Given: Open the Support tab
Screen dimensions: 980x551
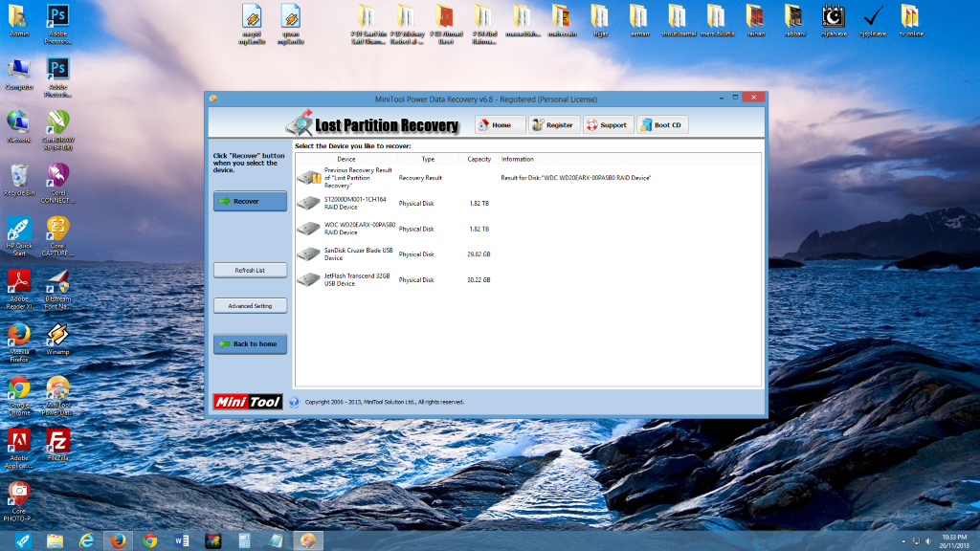Looking at the screenshot, I should 608,125.
